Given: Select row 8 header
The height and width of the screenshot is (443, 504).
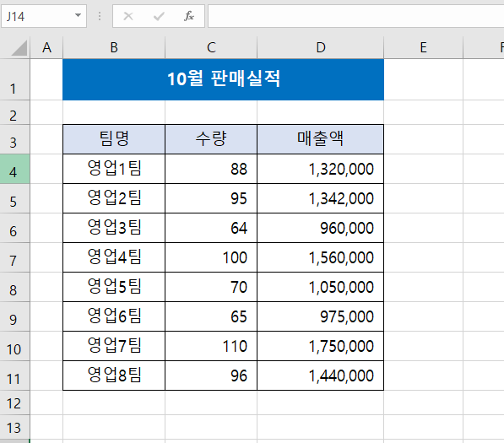Looking at the screenshot, I should (15, 287).
